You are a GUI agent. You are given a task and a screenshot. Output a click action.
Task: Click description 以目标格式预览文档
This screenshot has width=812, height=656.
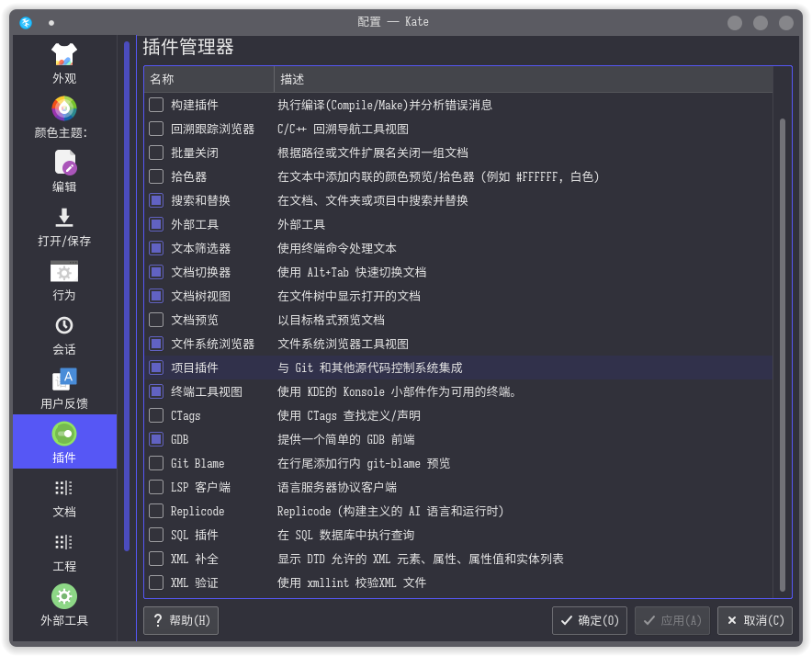331,320
